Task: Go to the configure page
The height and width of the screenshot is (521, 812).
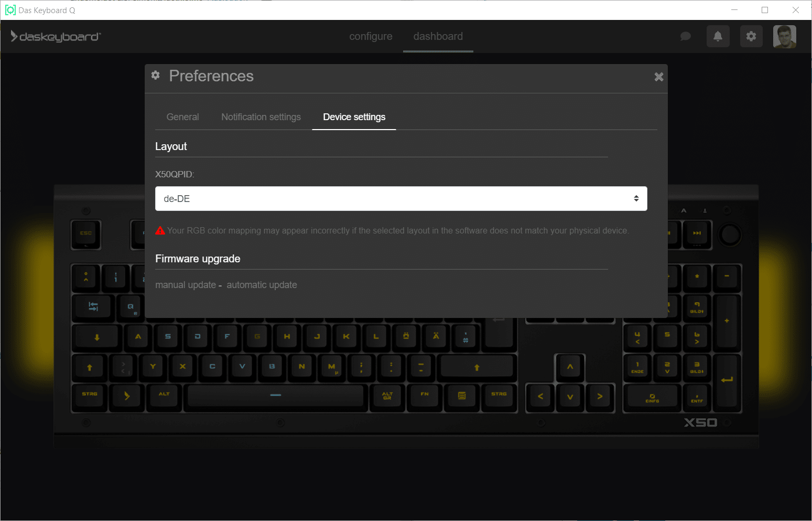Action: click(x=371, y=36)
